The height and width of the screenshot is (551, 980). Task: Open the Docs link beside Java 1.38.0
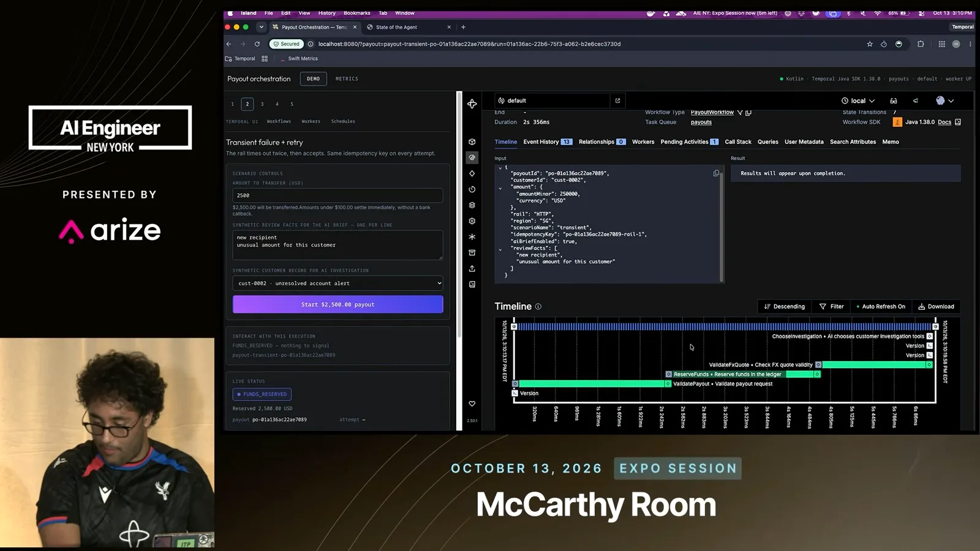944,122
